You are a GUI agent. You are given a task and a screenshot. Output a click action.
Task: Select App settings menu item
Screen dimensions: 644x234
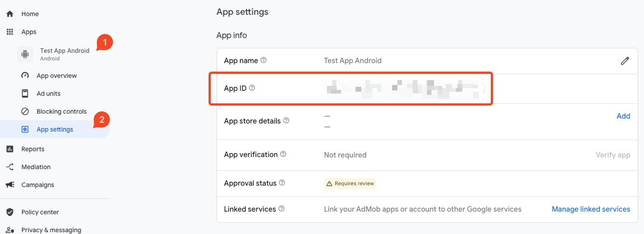coord(54,129)
